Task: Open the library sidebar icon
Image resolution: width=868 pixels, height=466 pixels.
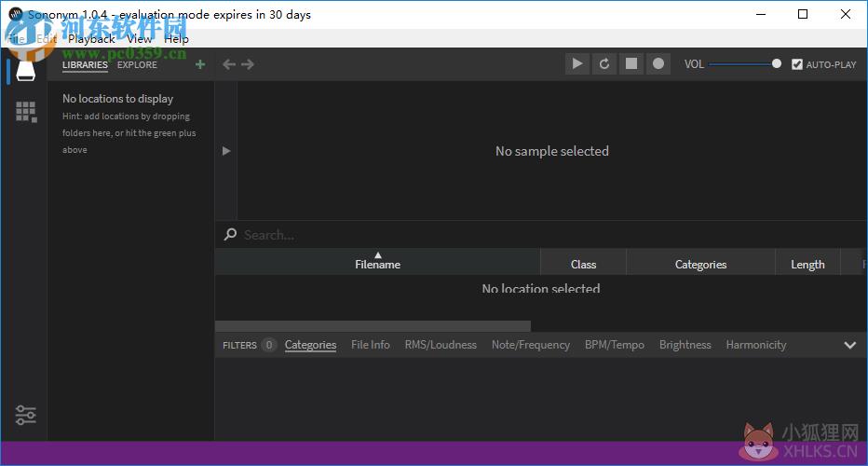Action: tap(25, 70)
